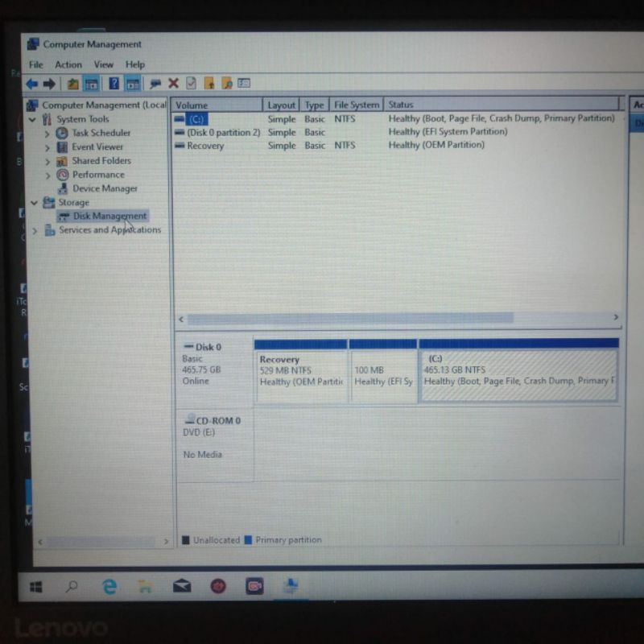Sort by the Layout column header

tap(281, 105)
